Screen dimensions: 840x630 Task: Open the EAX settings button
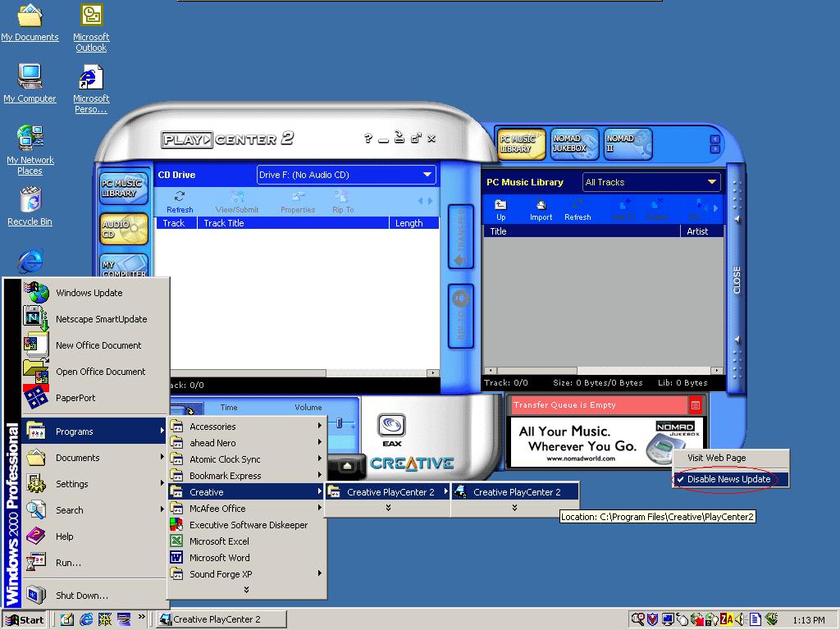click(x=391, y=427)
